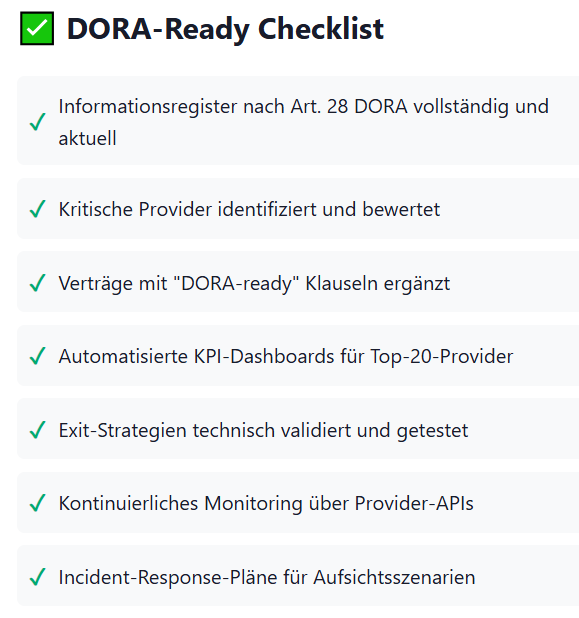Click 'Incident-Response-Pläne für Aufsichtsszenarien' text

coord(267,577)
